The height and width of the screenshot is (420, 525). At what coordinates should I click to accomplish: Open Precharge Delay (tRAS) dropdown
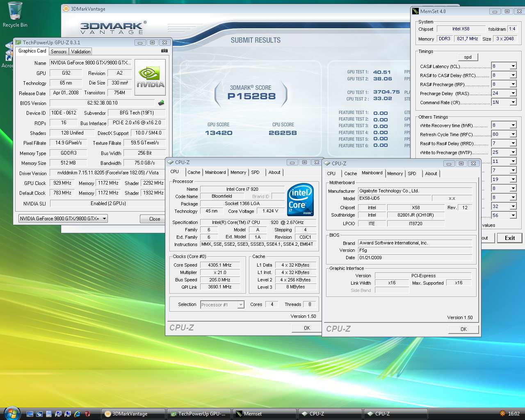(x=513, y=93)
